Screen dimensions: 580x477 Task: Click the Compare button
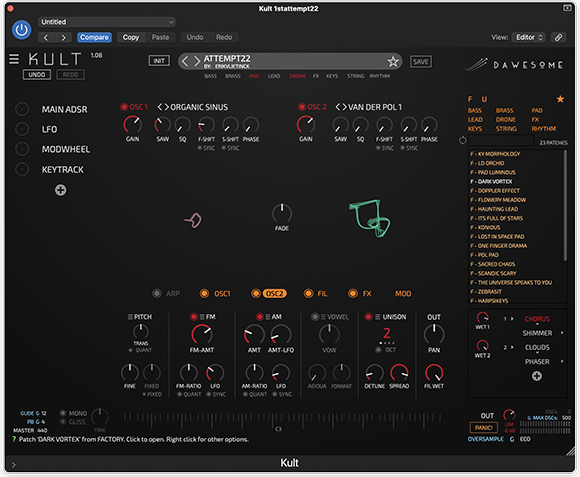click(x=94, y=37)
